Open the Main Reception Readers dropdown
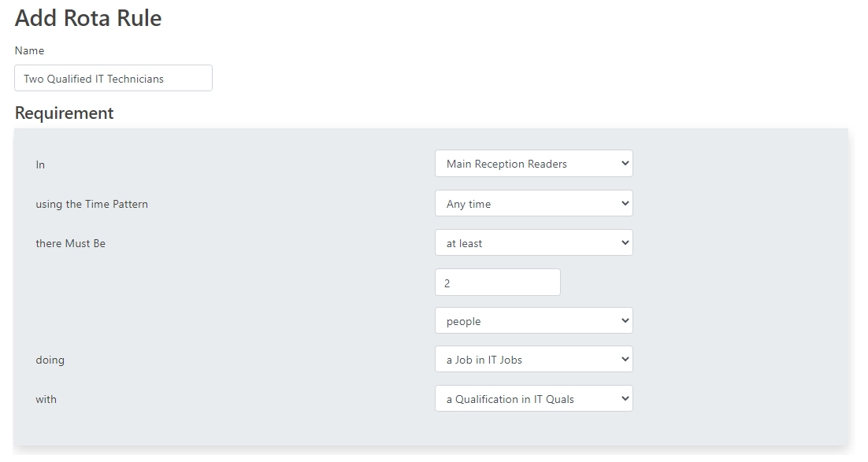The image size is (868, 462). (x=534, y=164)
